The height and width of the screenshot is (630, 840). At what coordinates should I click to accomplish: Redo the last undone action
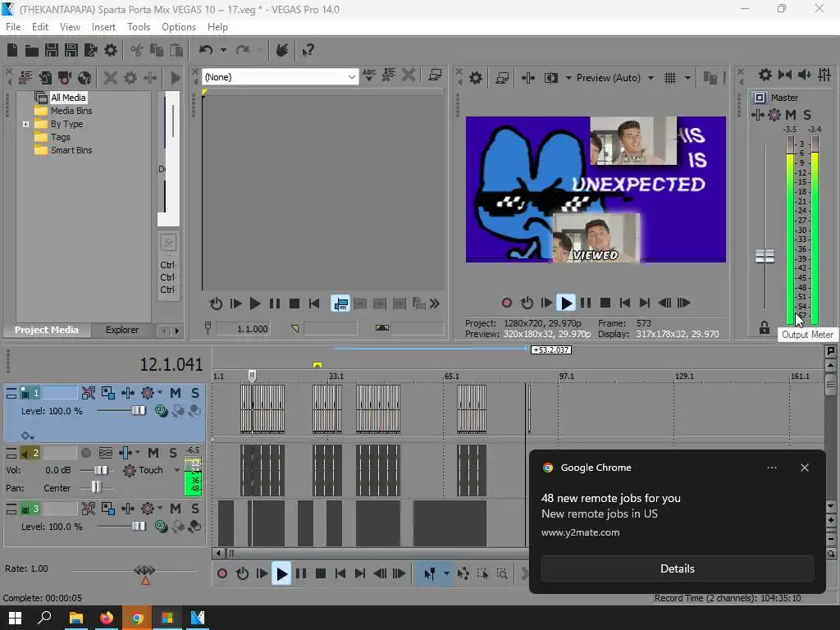243,50
